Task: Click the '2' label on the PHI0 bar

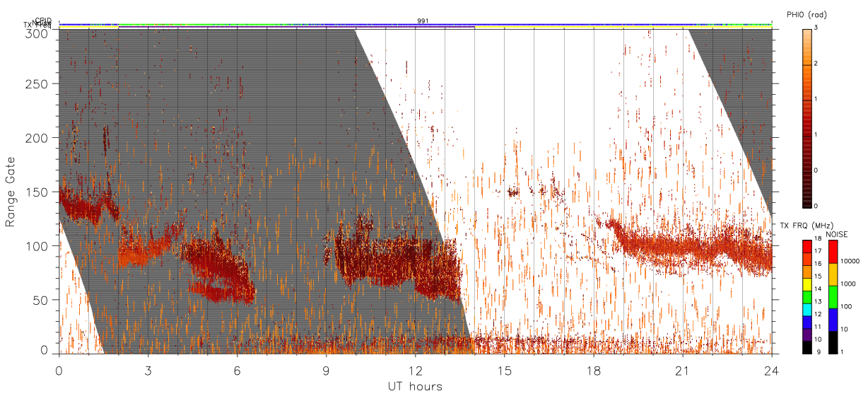Action: pos(817,64)
